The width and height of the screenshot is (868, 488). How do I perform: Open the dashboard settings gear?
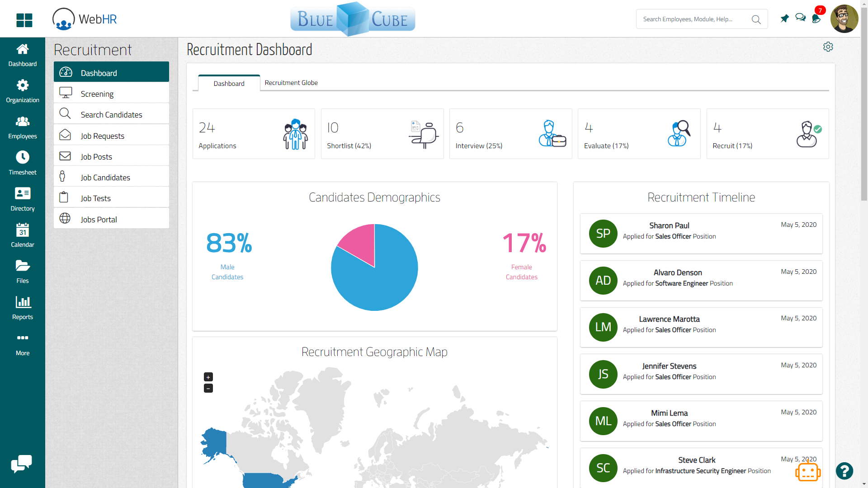pyautogui.click(x=828, y=47)
